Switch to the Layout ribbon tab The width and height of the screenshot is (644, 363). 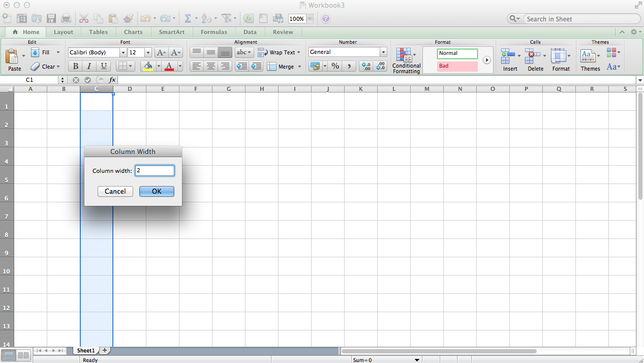tap(64, 32)
